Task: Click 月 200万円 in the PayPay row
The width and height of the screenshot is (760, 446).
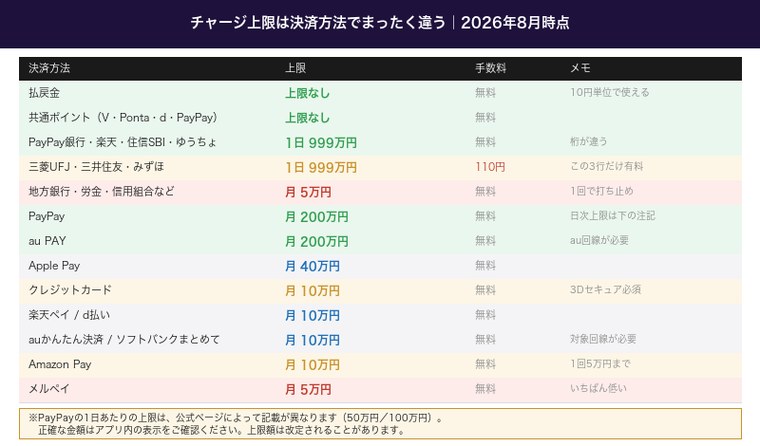Action: [317, 217]
